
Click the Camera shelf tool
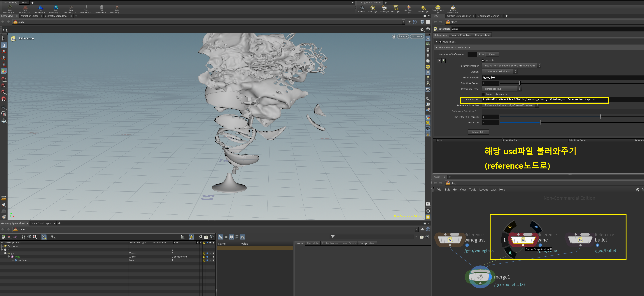(x=361, y=9)
